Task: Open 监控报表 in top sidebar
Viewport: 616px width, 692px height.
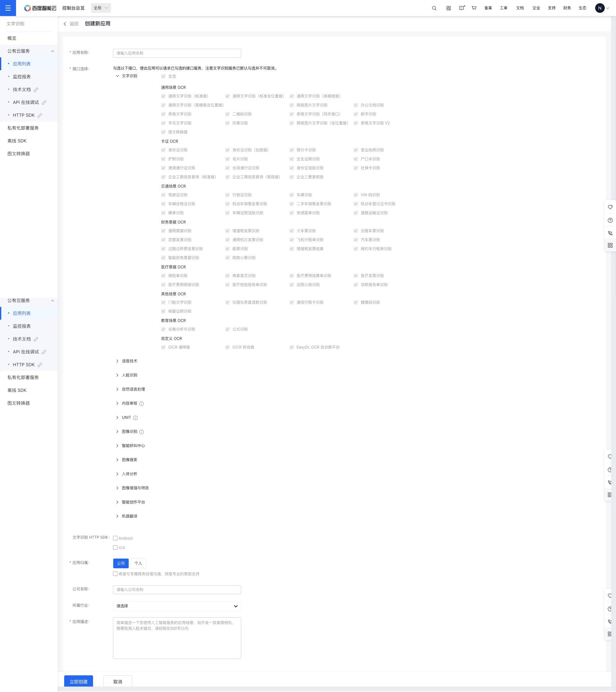Action: click(22, 77)
